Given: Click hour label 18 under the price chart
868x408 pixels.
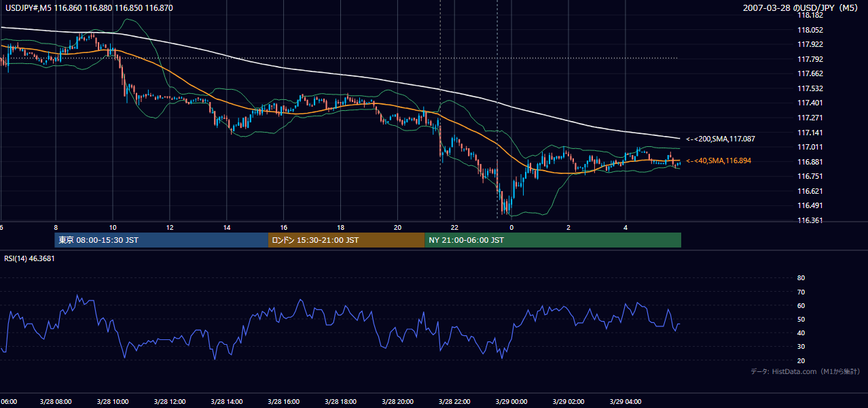Looking at the screenshot, I should (x=341, y=228).
